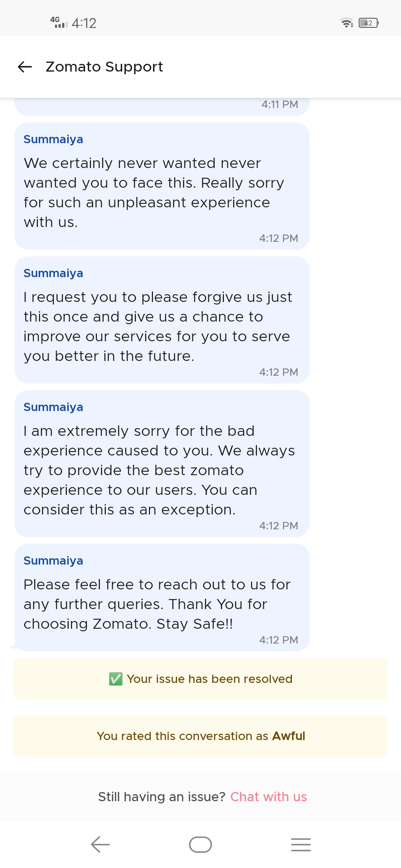Image resolution: width=401 pixels, height=868 pixels.
Task: Tap the 4G signal strength icon
Action: click(59, 22)
